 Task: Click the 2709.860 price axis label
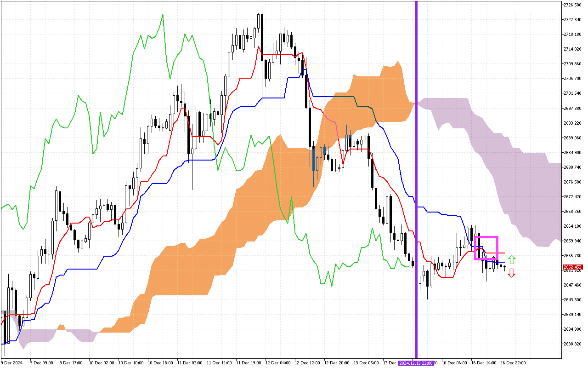pos(573,63)
